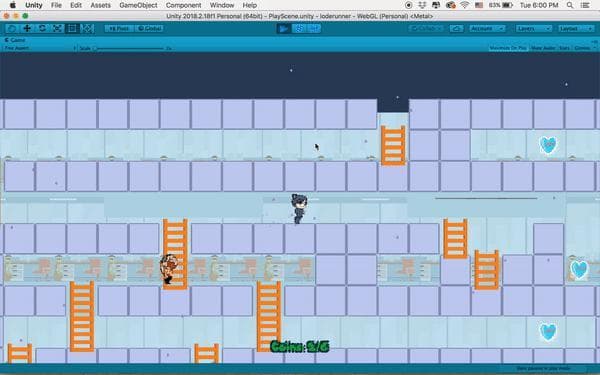Select the Hand tool in Unity toolbar
600x375 pixels.
tap(12, 28)
